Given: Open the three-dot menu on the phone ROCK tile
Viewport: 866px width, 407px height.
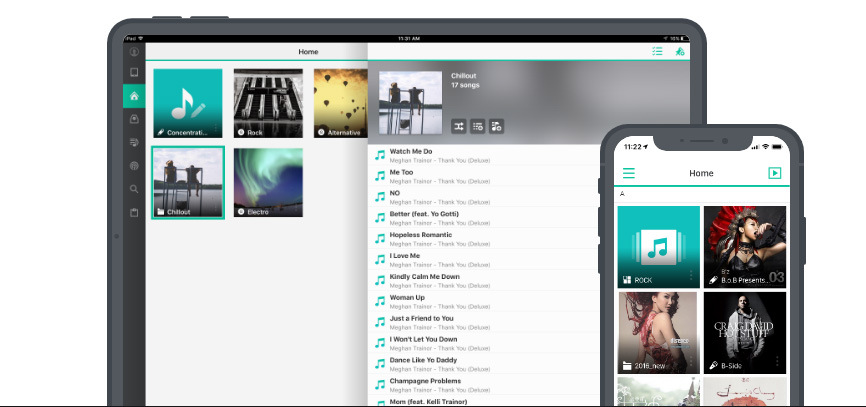Looking at the screenshot, I should (x=691, y=276).
